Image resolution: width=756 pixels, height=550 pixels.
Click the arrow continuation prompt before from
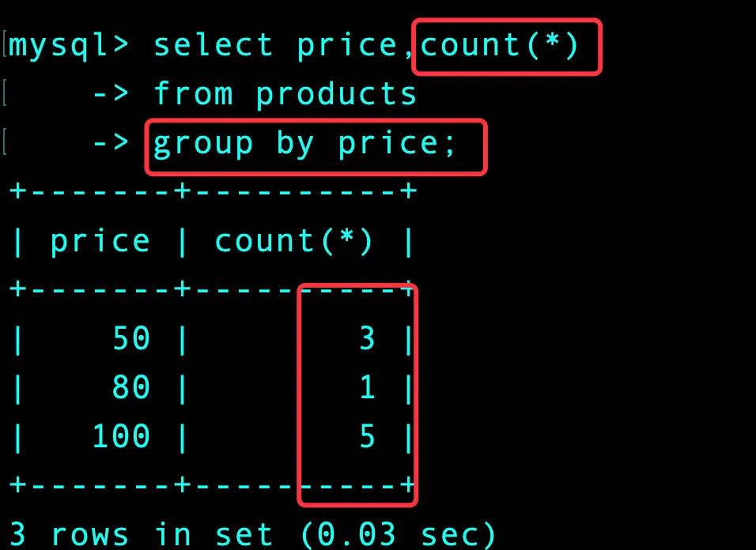[x=111, y=93]
